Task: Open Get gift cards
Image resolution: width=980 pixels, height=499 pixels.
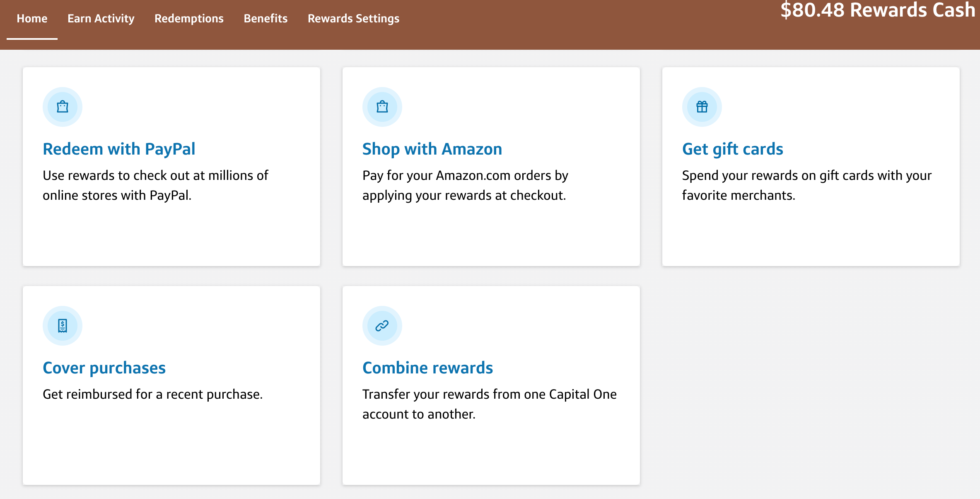Action: [x=732, y=149]
